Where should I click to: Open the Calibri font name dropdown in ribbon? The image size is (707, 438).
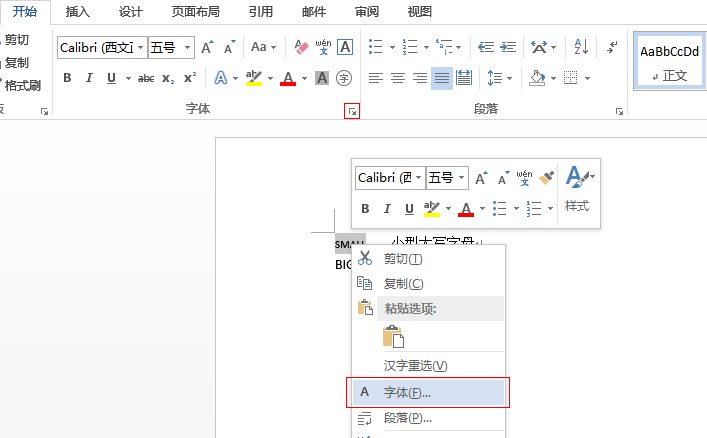[140, 47]
